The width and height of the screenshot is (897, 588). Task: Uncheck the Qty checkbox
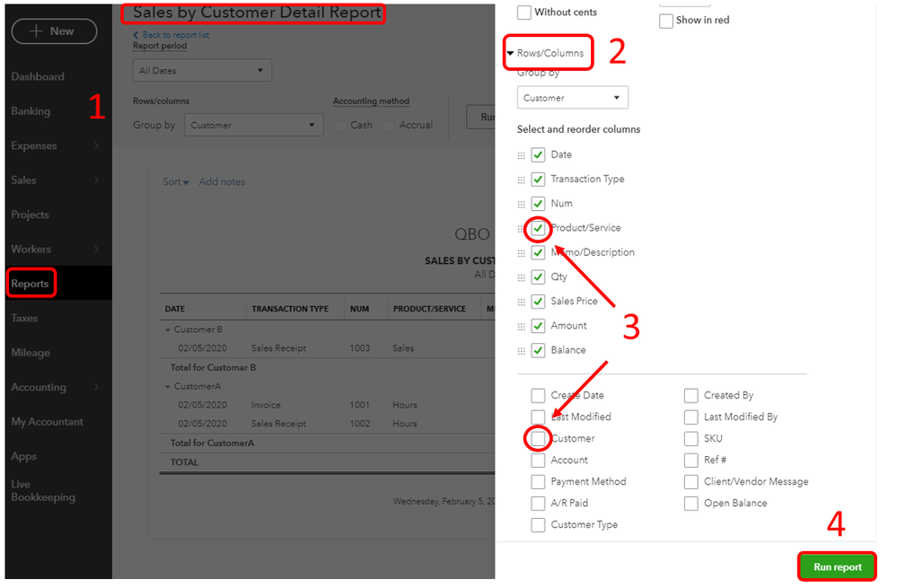(x=538, y=277)
